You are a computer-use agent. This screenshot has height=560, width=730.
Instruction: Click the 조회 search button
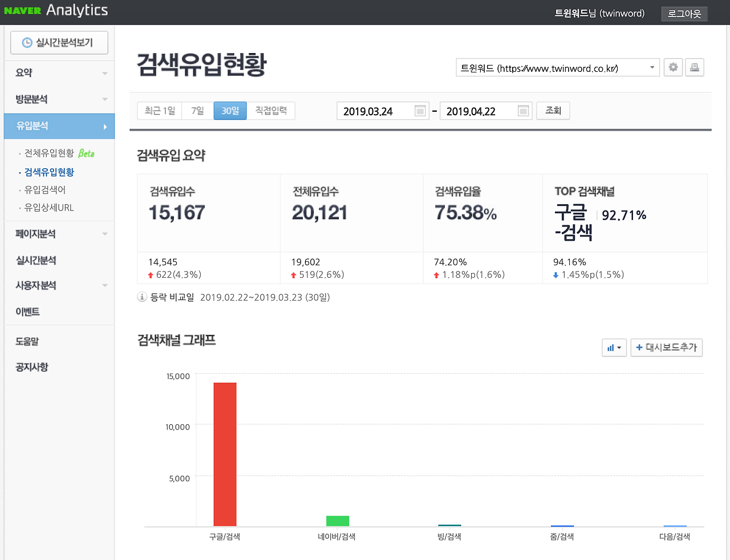pyautogui.click(x=553, y=111)
